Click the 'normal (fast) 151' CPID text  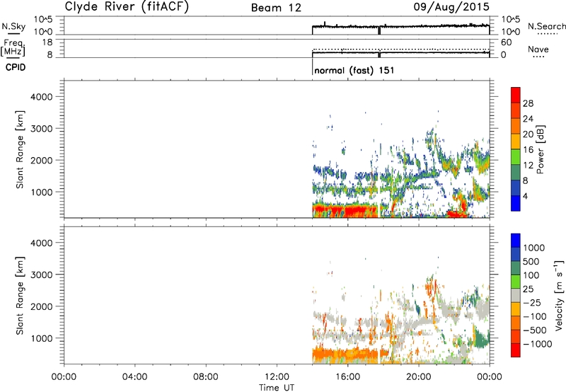click(x=354, y=70)
